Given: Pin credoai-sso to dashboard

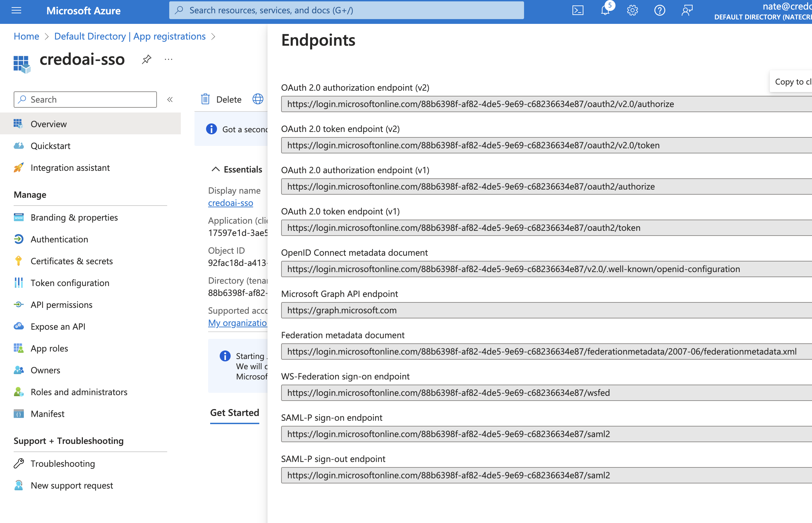Looking at the screenshot, I should pyautogui.click(x=146, y=59).
